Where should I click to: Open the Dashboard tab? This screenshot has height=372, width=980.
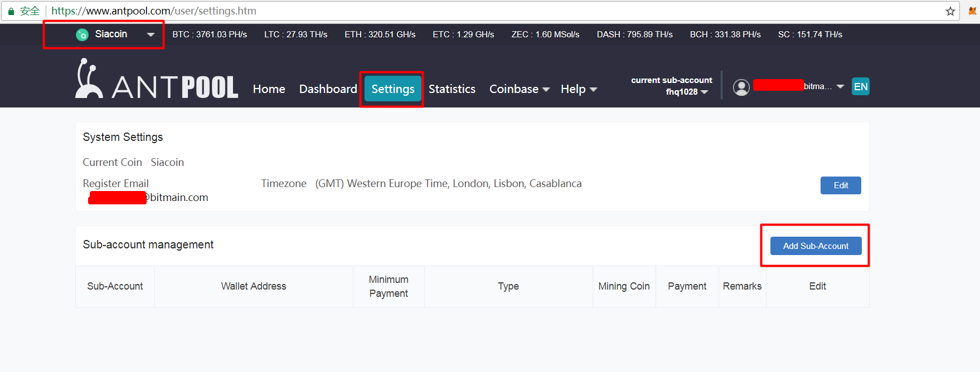[328, 89]
